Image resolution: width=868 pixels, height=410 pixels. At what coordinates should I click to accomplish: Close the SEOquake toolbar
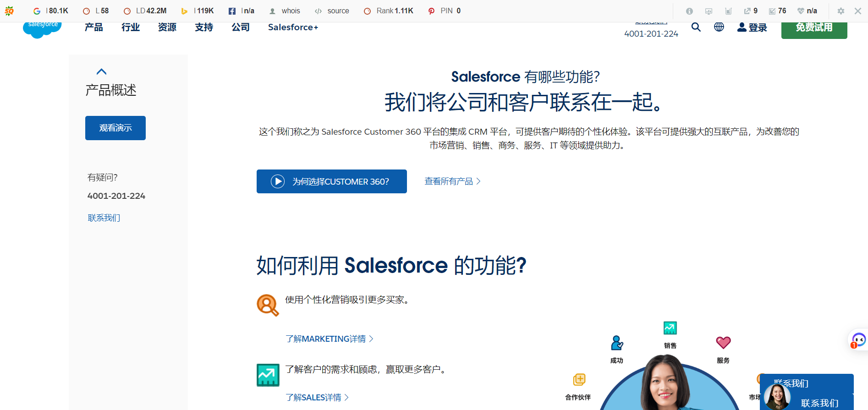(858, 11)
